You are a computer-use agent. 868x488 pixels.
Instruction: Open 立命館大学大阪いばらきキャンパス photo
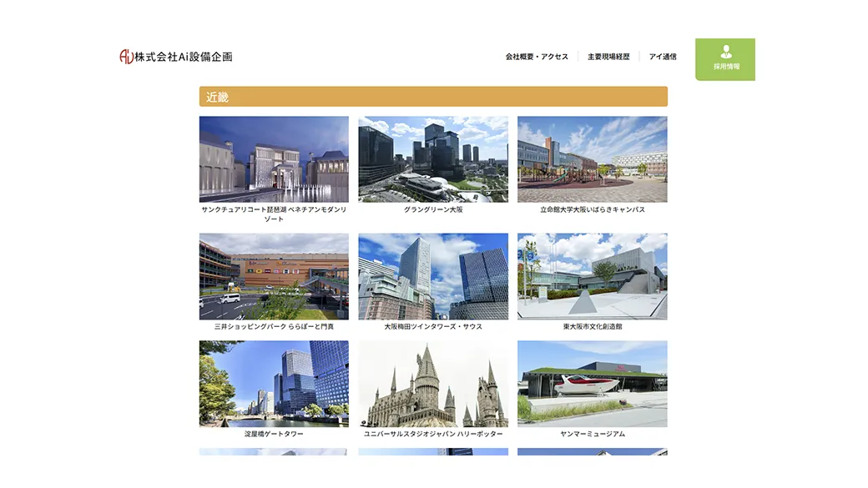point(593,159)
